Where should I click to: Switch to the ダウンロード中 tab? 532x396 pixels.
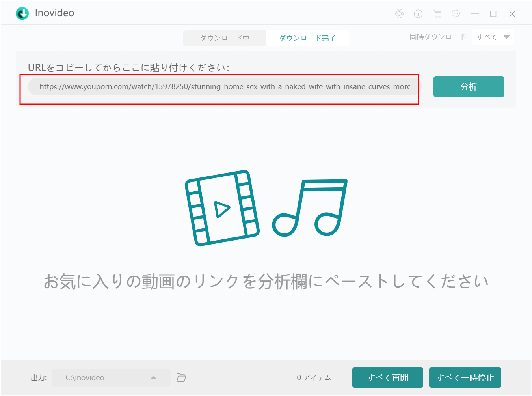pos(225,38)
